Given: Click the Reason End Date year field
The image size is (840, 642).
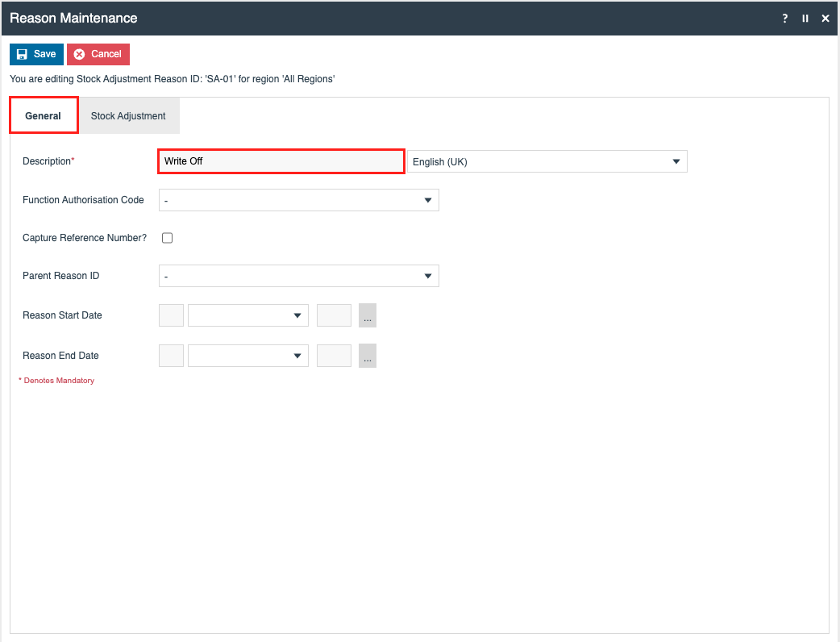Looking at the screenshot, I should 334,356.
